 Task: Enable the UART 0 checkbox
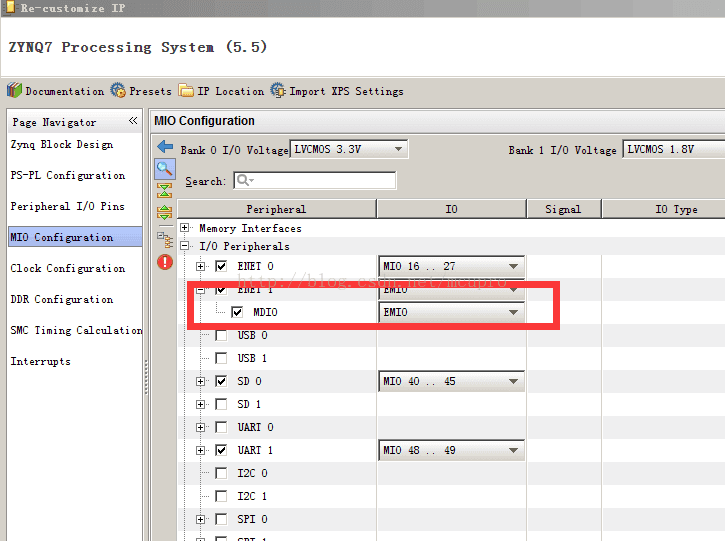(221, 427)
